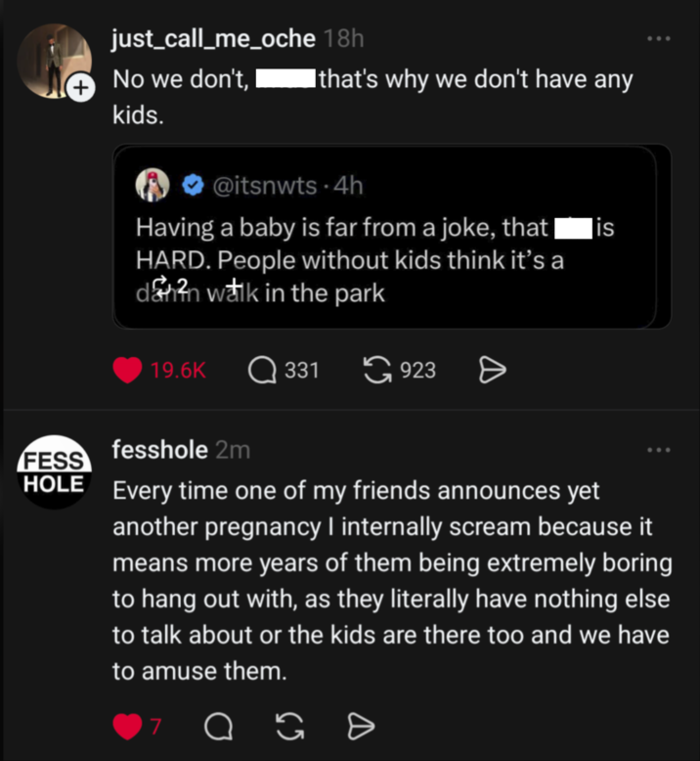View 331 replies count
This screenshot has height=761, width=700.
pyautogui.click(x=301, y=371)
